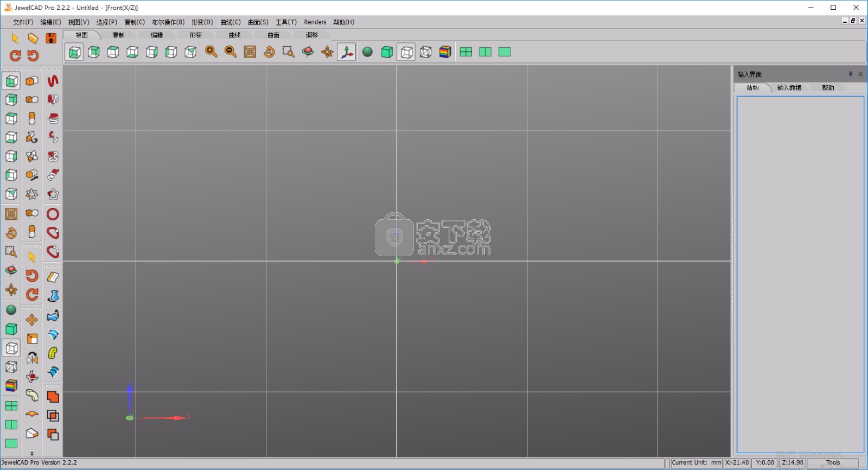Save the file using the orange floppy icon

pyautogui.click(x=51, y=38)
